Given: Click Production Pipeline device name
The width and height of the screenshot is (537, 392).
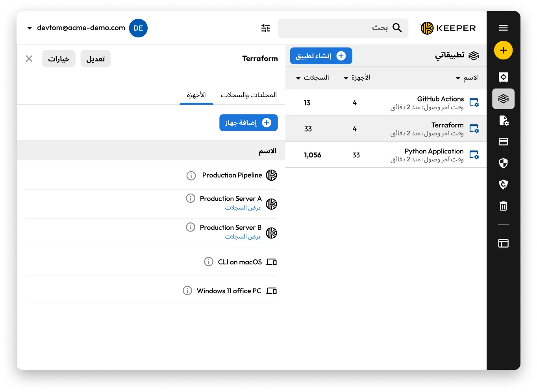Looking at the screenshot, I should click(x=232, y=175).
